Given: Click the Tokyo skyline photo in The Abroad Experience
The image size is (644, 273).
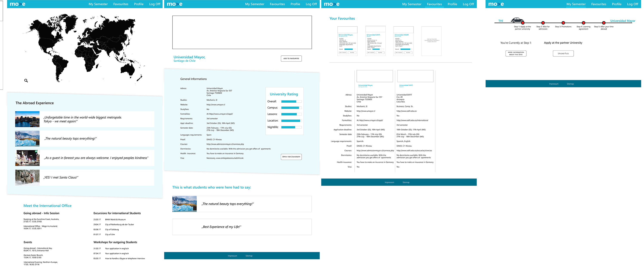Looking at the screenshot, I should point(27,119).
